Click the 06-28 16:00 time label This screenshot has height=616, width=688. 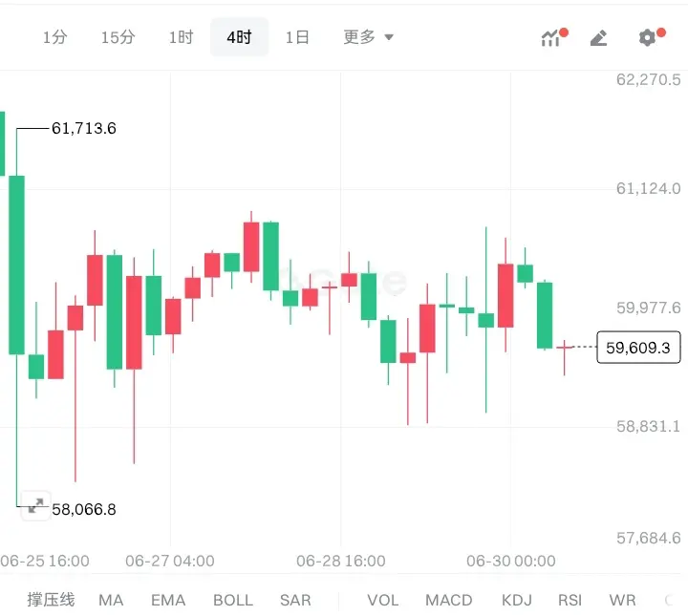tap(341, 561)
